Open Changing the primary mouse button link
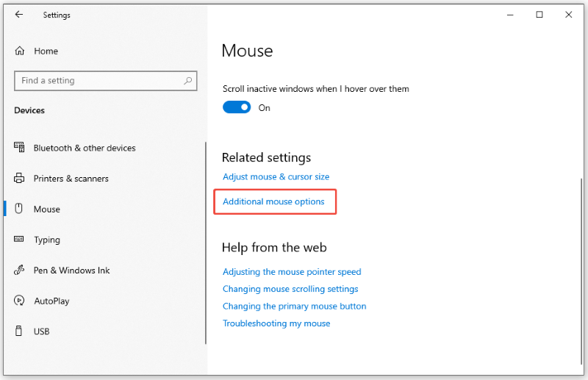588x380 pixels. click(x=295, y=306)
